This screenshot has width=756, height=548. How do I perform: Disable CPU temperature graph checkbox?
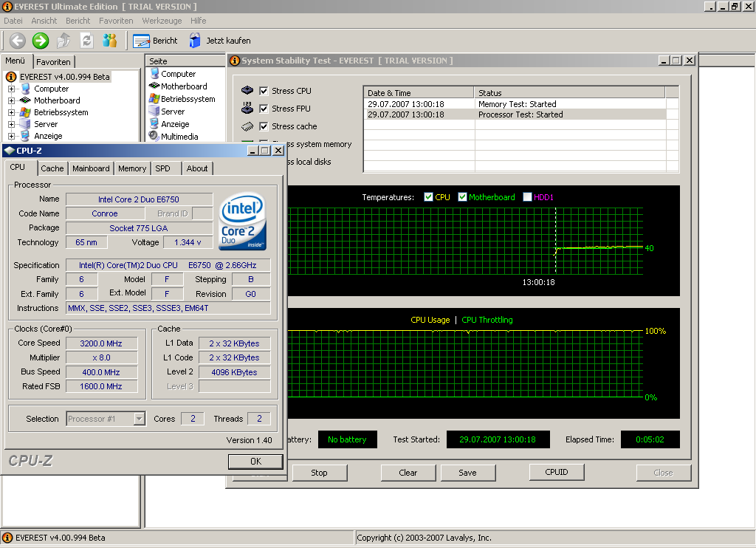coord(428,196)
